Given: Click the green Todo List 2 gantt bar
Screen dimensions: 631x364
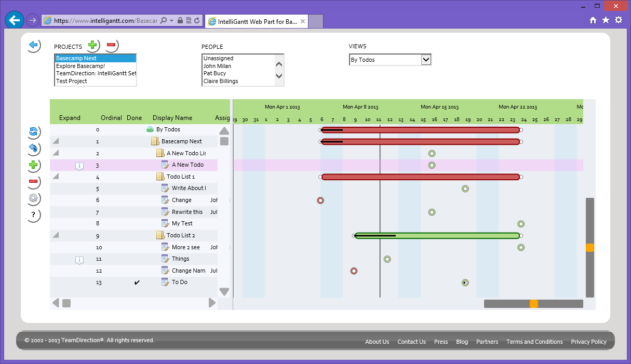Looking at the screenshot, I should tap(437, 236).
